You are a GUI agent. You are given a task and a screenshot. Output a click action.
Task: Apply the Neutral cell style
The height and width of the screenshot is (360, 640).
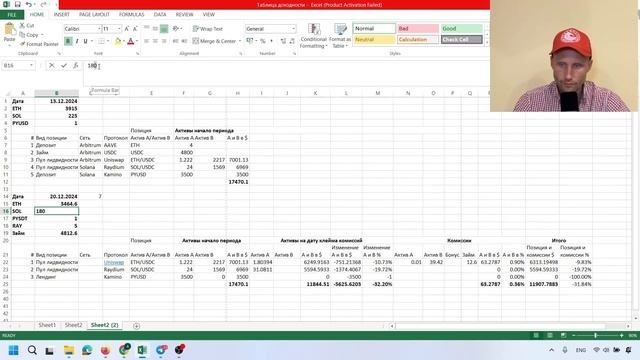coord(374,40)
